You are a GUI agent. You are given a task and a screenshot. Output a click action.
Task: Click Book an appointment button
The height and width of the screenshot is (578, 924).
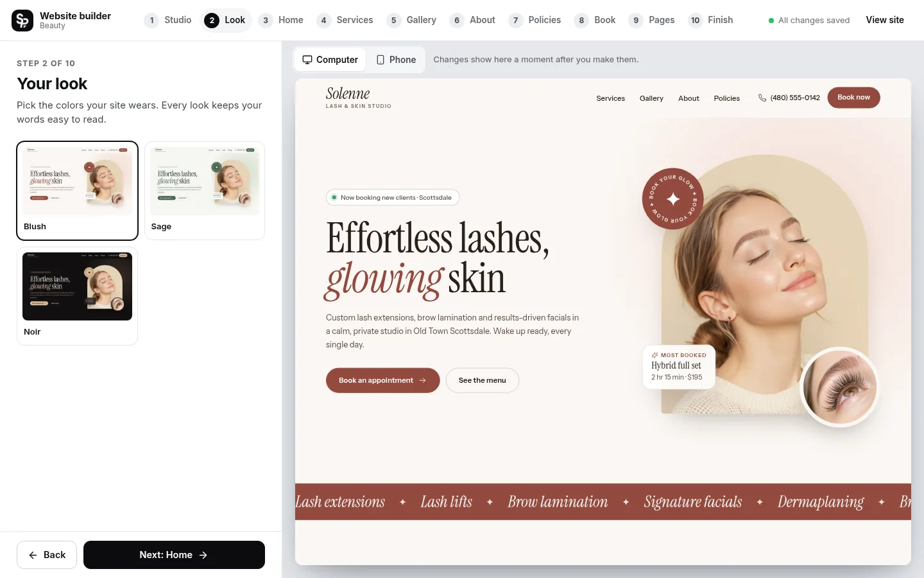[x=382, y=380]
